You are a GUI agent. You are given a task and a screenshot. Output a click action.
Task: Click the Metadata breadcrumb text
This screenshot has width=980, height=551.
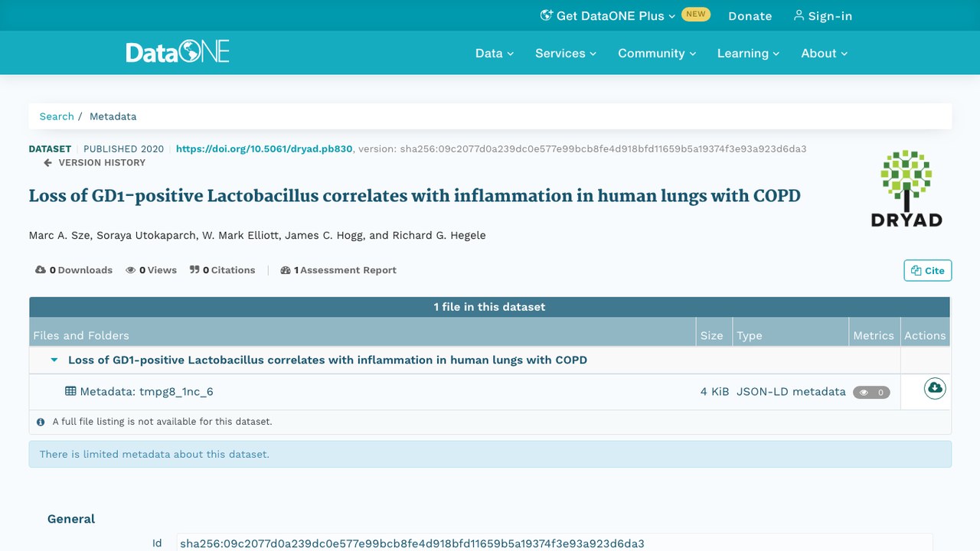click(x=113, y=116)
